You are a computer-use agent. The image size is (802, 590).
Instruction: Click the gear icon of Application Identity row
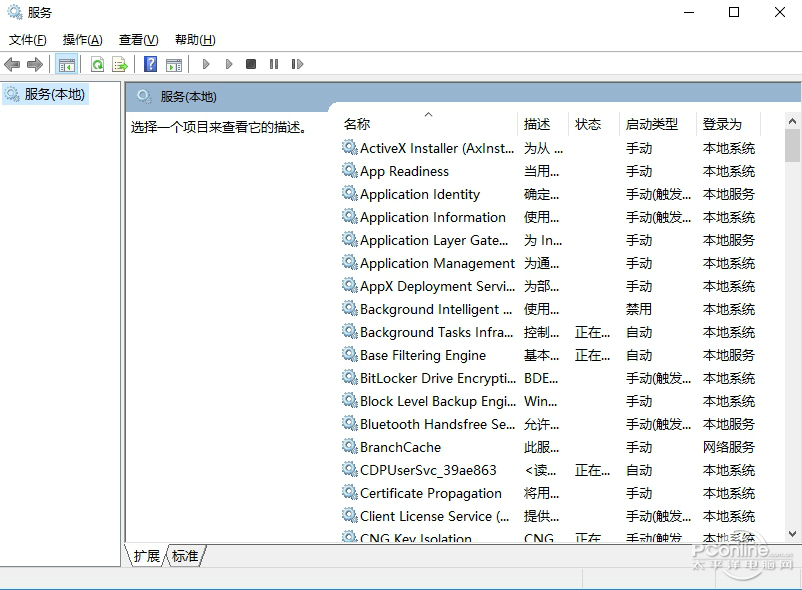coord(350,194)
